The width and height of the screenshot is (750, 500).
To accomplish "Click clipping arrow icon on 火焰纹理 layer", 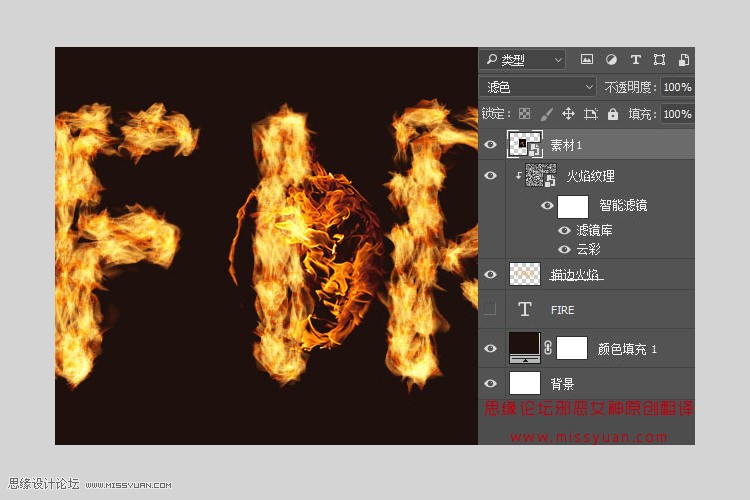I will pyautogui.click(x=518, y=176).
